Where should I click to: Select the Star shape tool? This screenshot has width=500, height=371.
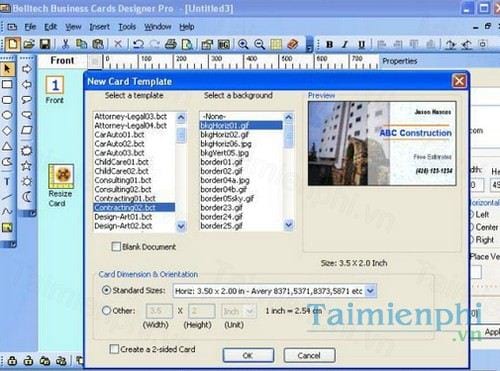coord(27,166)
